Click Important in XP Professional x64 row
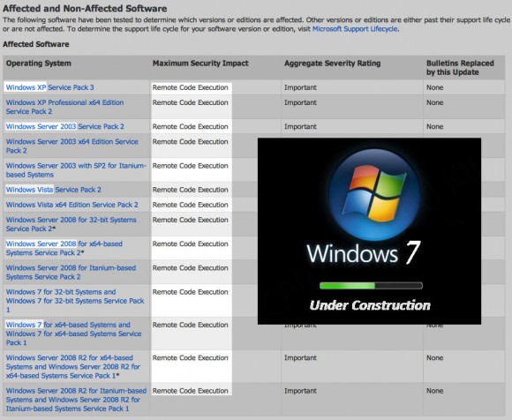 [300, 102]
